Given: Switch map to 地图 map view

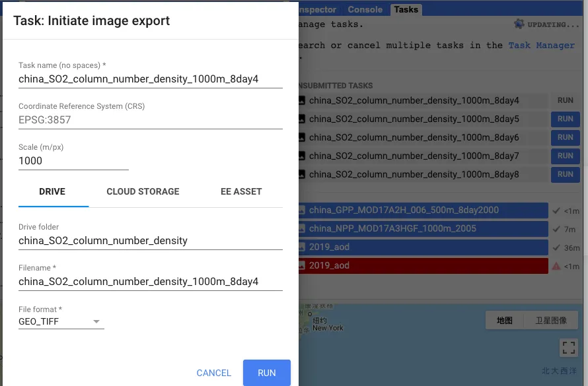Looking at the screenshot, I should coord(505,321).
